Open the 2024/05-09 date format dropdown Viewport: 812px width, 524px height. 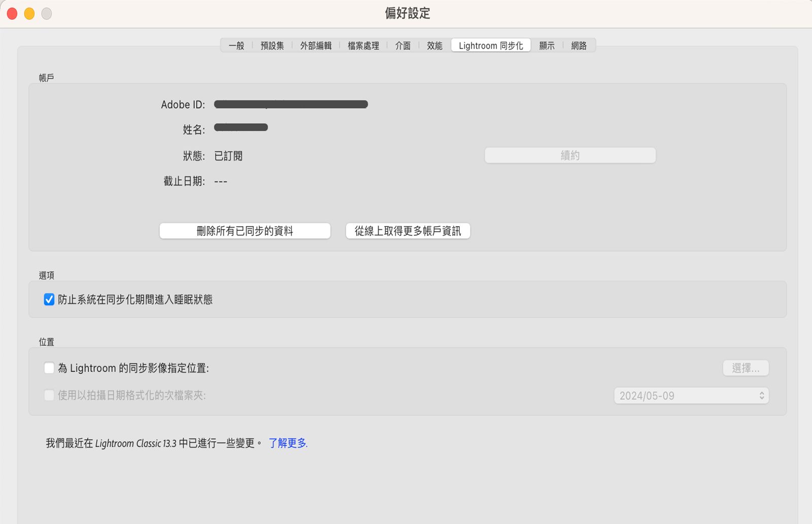(x=691, y=396)
